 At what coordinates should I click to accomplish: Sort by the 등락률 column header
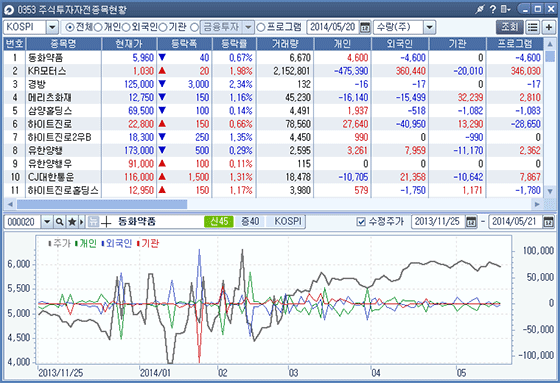[x=234, y=44]
